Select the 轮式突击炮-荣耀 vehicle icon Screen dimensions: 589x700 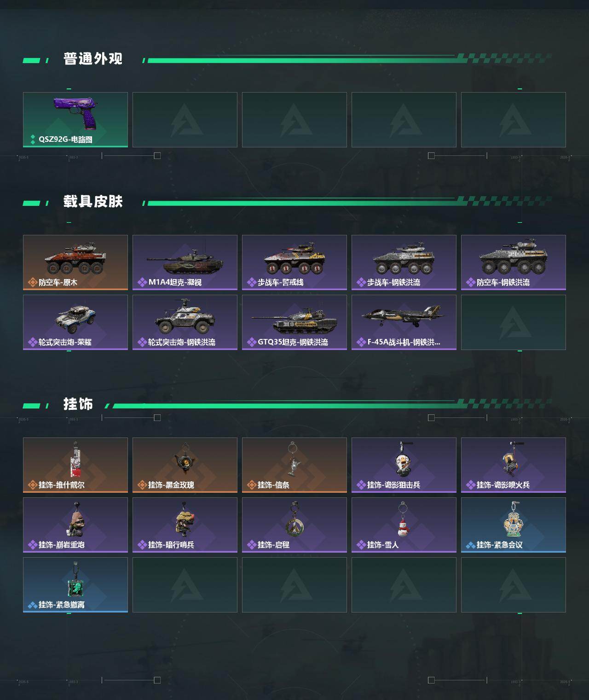(75, 322)
